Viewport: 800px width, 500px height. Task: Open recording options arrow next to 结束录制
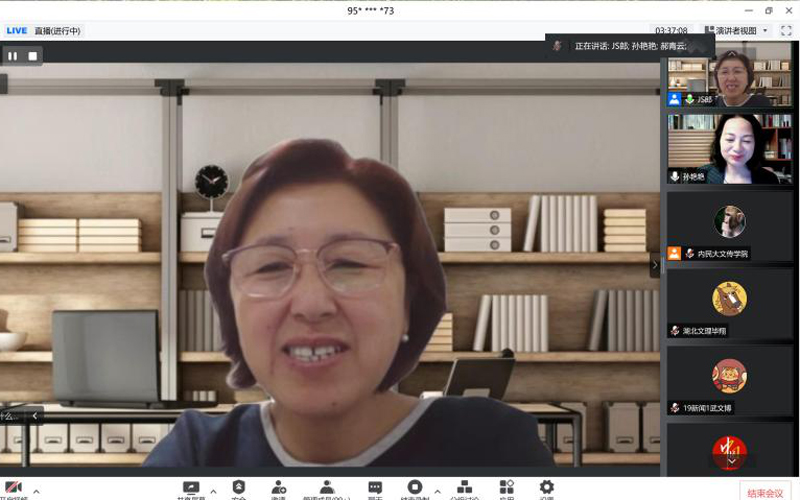pyautogui.click(x=437, y=491)
